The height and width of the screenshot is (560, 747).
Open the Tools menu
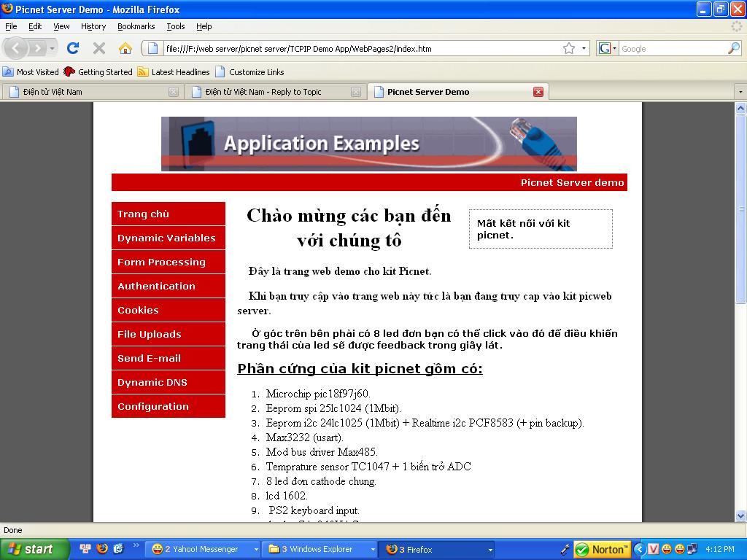pos(176,26)
